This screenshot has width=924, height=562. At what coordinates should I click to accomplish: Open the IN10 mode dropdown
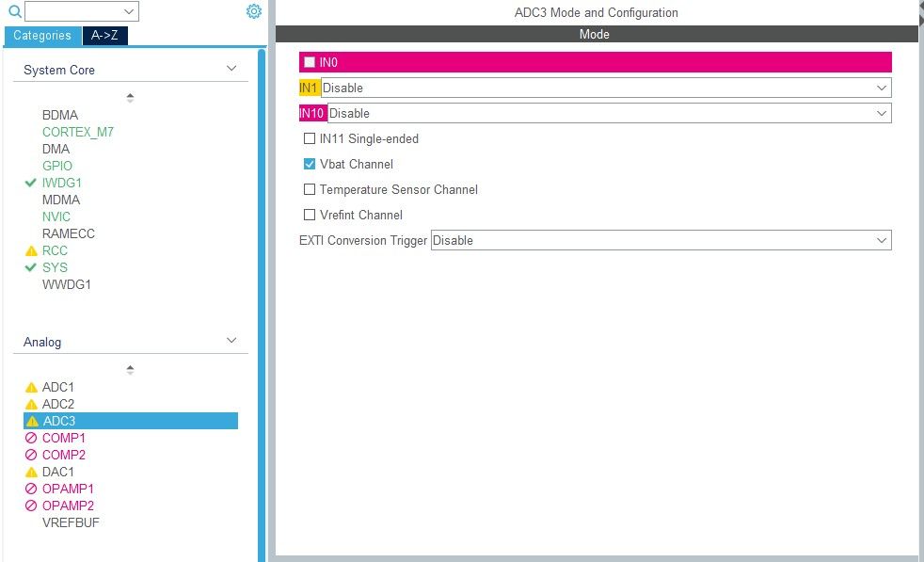click(x=610, y=113)
